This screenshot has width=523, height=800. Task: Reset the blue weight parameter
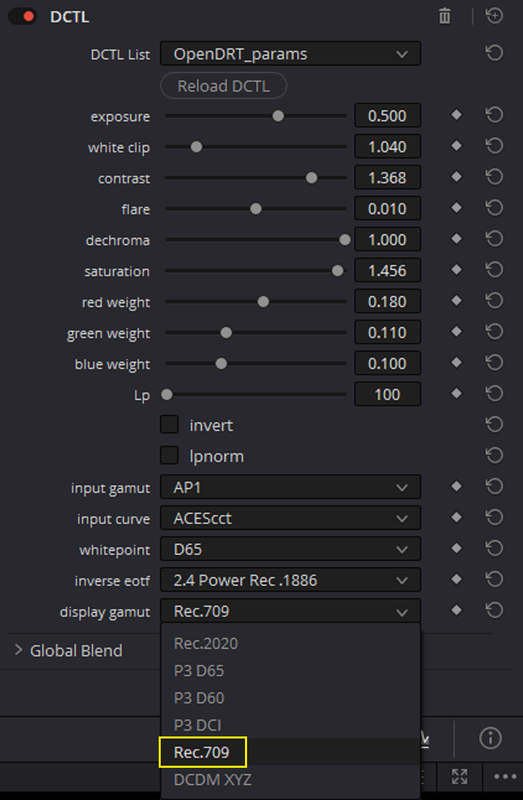tap(494, 363)
